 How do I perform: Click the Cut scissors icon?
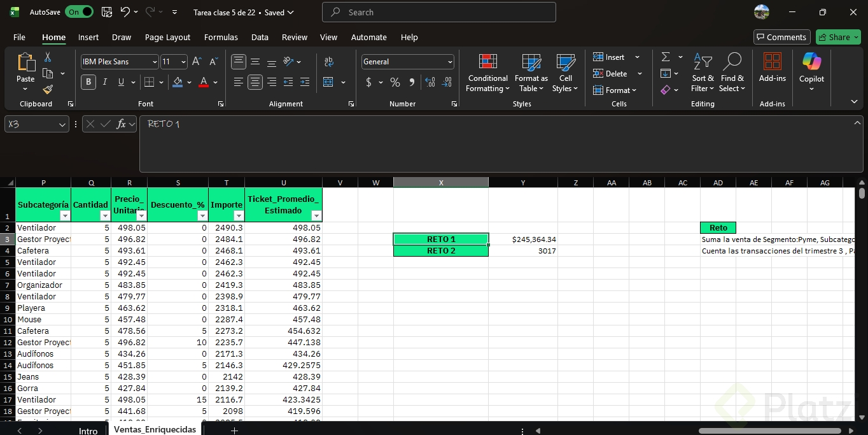[48, 57]
